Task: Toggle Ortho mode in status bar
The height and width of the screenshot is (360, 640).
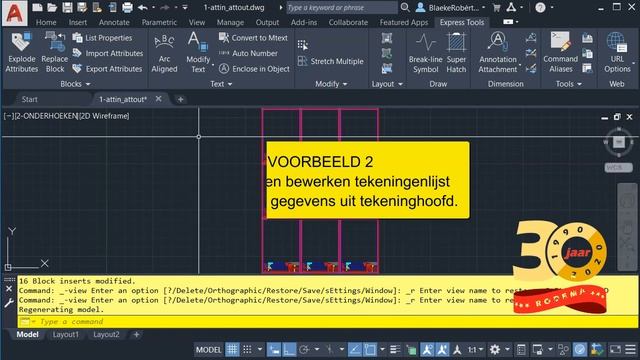Action: [x=289, y=350]
